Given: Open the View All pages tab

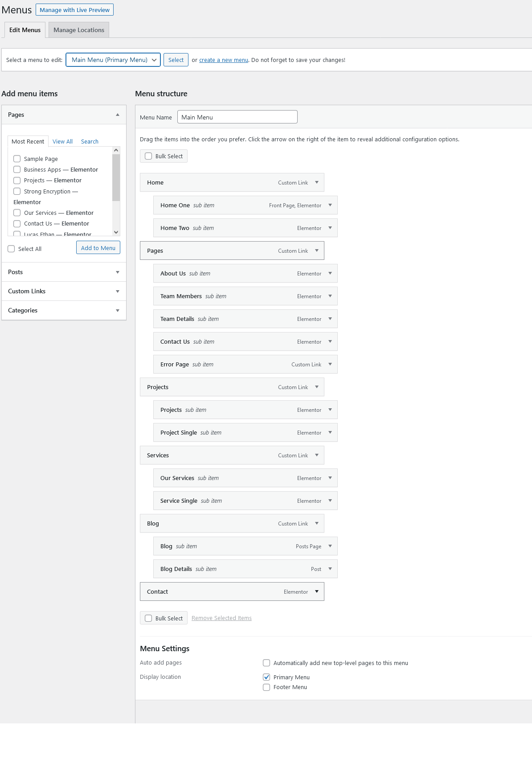Looking at the screenshot, I should [x=62, y=141].
